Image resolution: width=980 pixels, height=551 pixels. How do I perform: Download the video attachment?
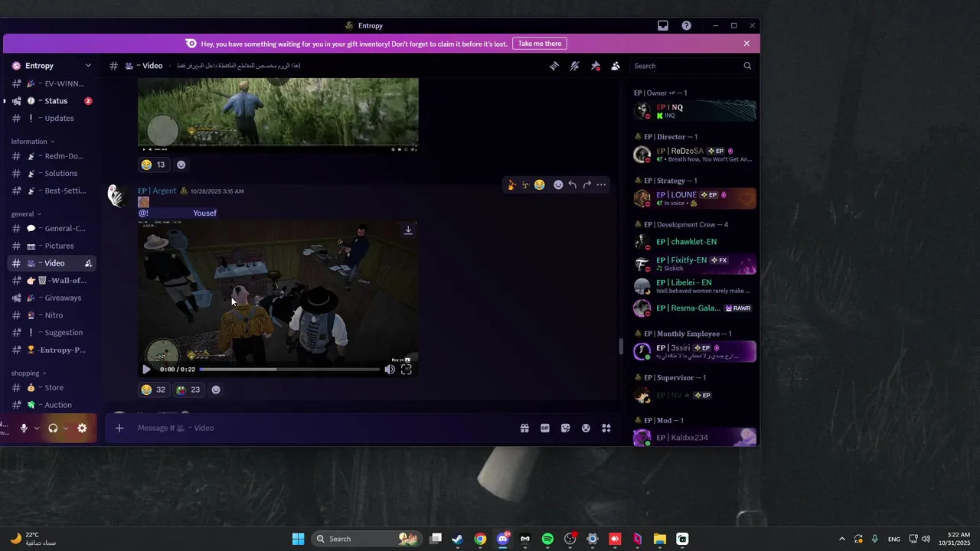point(408,230)
